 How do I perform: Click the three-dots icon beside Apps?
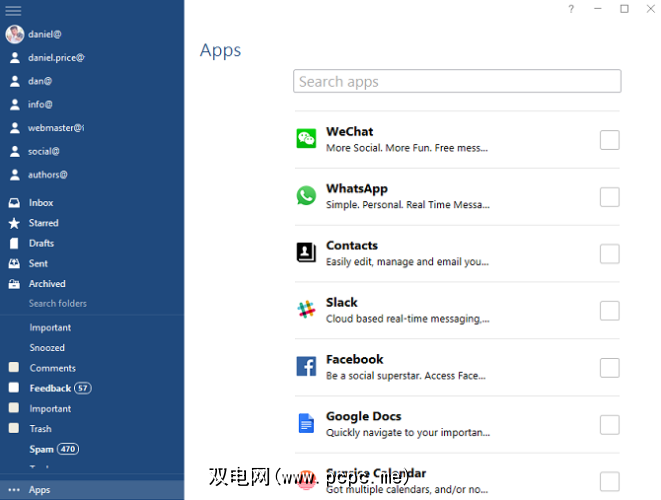tap(14, 490)
